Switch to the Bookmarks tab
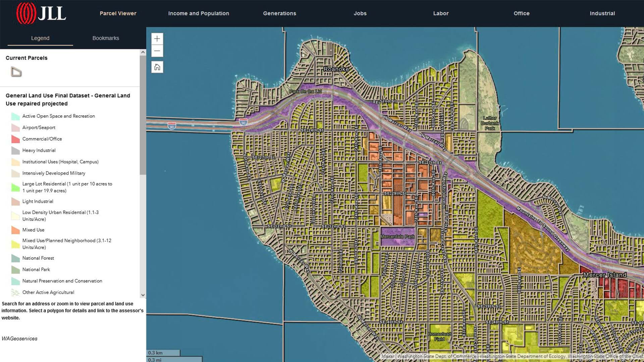644x362 pixels. point(106,38)
